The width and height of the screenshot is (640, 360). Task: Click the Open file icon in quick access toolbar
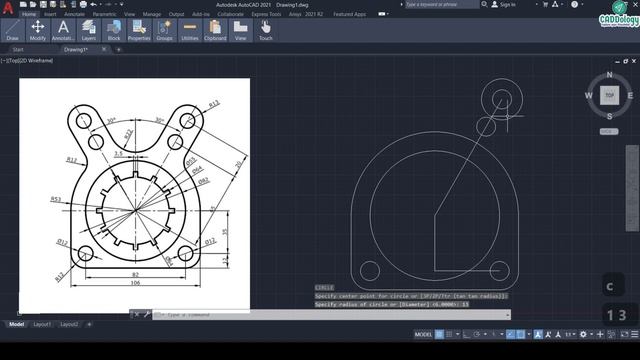pos(33,4)
